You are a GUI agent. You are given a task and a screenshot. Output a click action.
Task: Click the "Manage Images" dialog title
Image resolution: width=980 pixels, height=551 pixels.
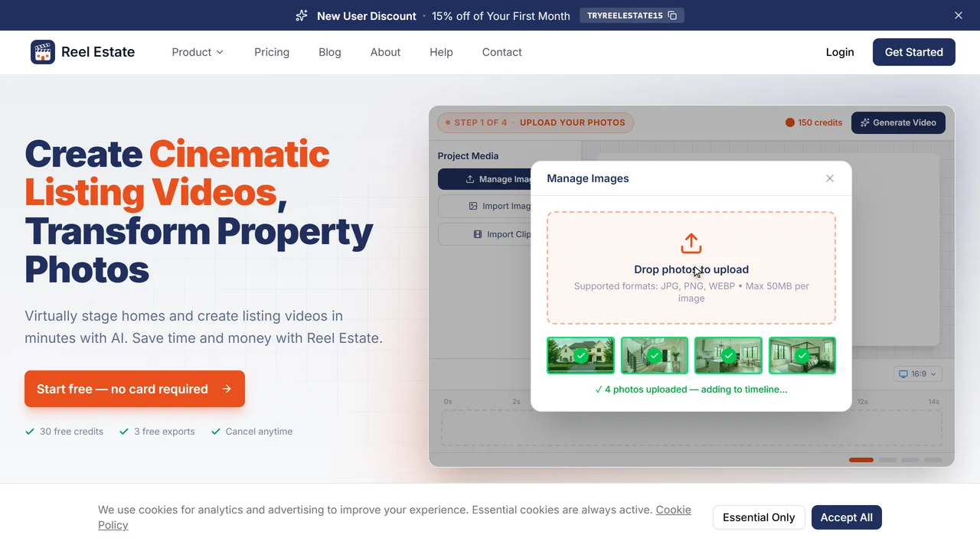[x=588, y=178]
